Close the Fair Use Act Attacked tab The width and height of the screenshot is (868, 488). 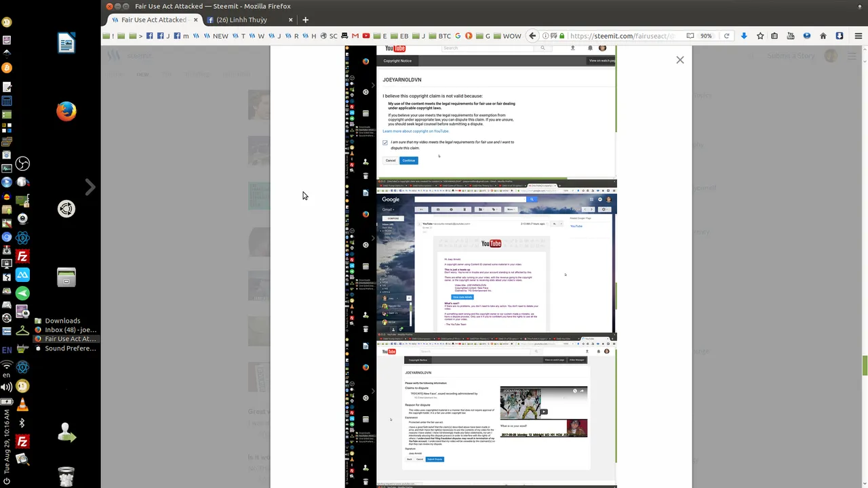[x=196, y=20]
